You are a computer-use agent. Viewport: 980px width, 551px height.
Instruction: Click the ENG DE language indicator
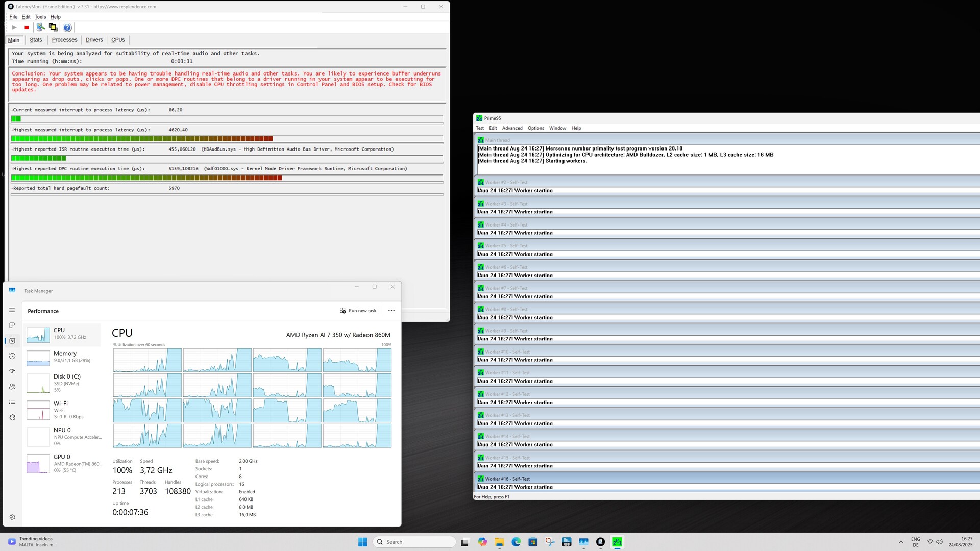coord(916,542)
